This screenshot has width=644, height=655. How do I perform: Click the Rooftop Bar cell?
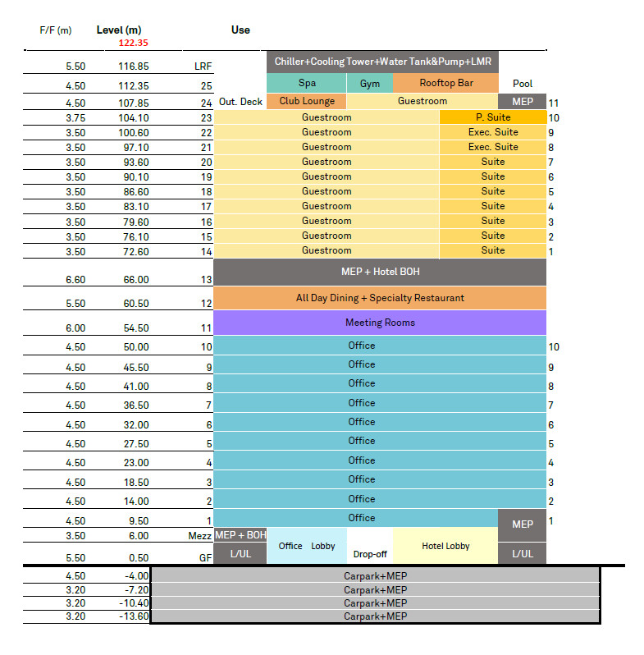(445, 83)
